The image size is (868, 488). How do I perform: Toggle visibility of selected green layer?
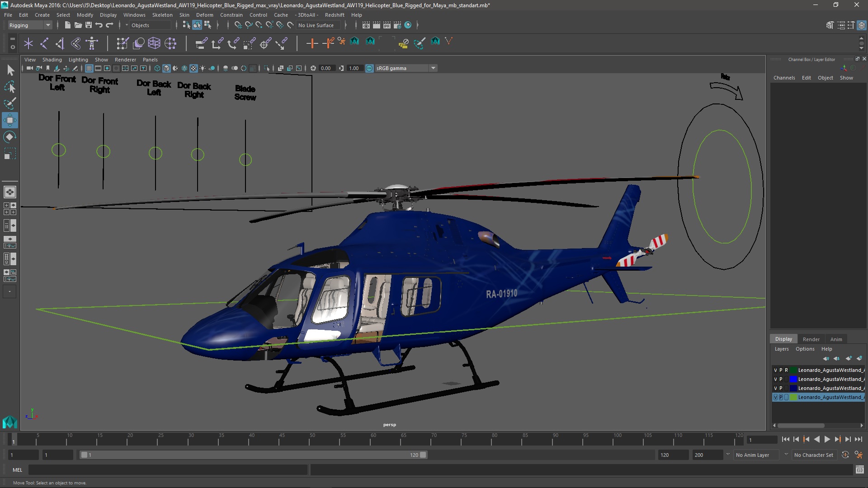point(775,397)
